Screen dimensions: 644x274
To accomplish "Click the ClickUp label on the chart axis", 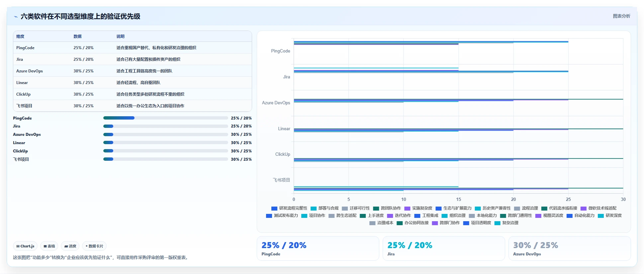I will point(283,154).
